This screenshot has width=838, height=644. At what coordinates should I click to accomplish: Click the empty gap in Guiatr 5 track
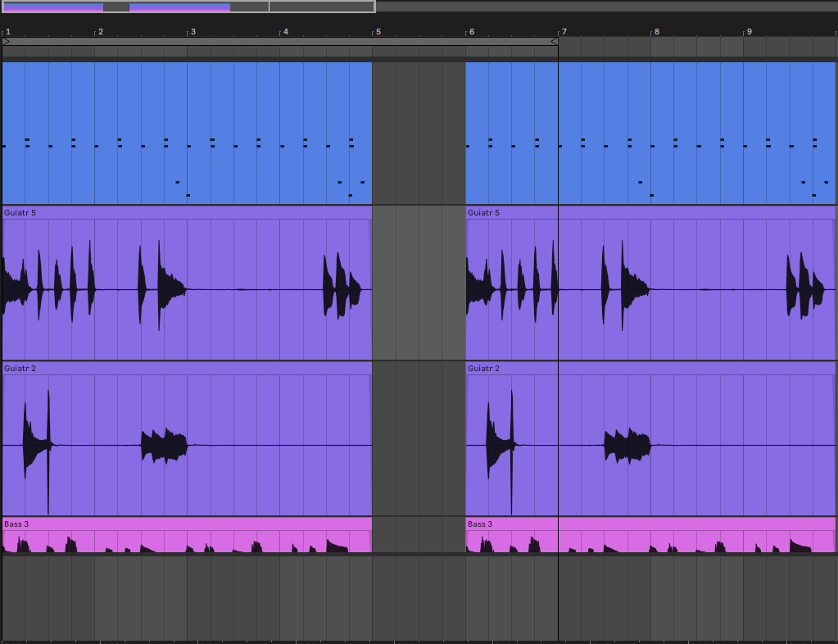point(419,283)
